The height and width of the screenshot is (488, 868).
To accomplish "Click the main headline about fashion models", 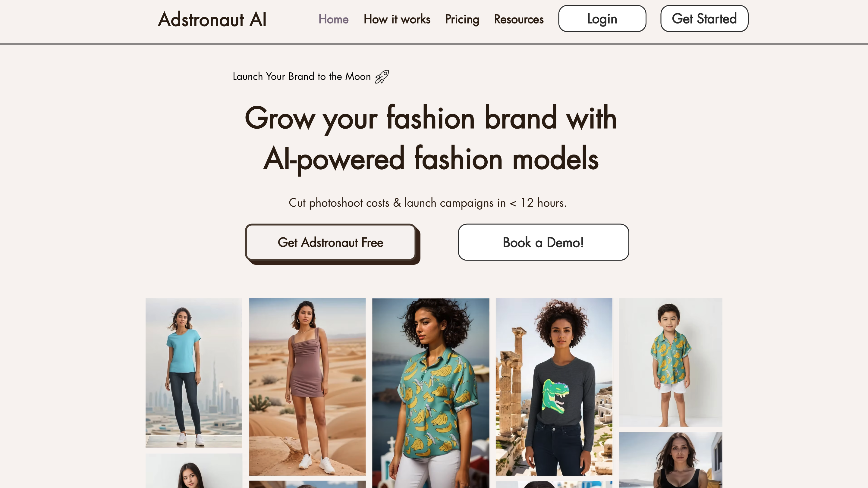I will (x=431, y=139).
